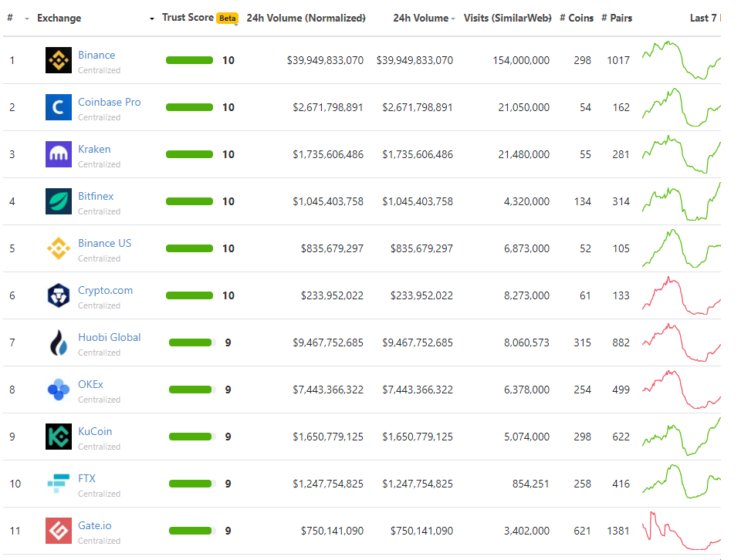Click the Gate.io 7-day sparkline chart
Viewport: 741px width, 560px height.
pyautogui.click(x=681, y=531)
